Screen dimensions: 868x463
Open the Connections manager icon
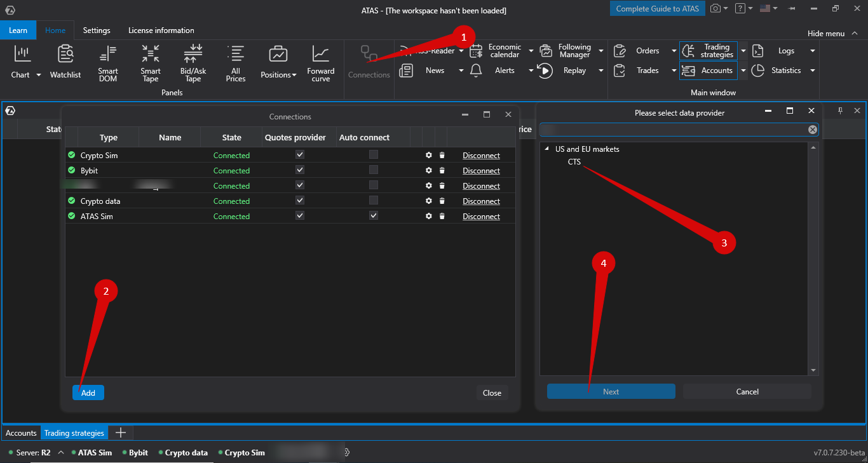(369, 62)
